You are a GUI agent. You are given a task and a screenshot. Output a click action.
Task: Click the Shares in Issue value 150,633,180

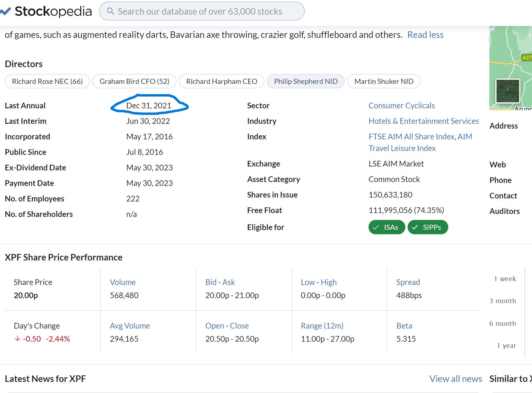pos(390,195)
